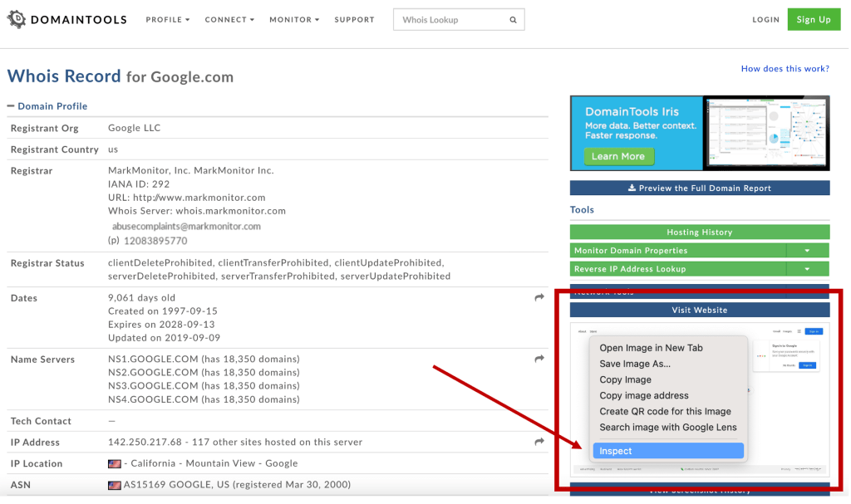Click the Registrant Country value 'us'
Viewport: 851px width, 504px height.
[x=113, y=149]
